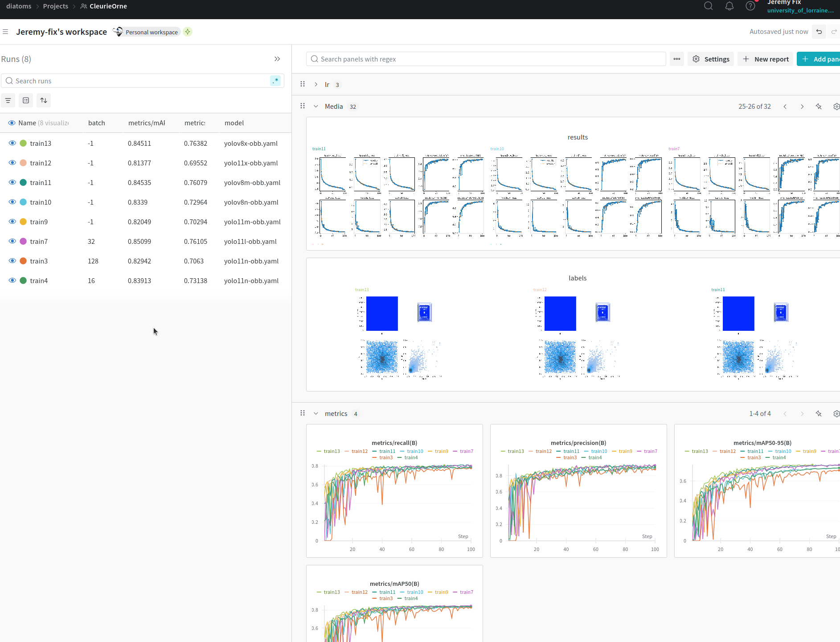The width and height of the screenshot is (840, 642).
Task: Click the New report button
Action: pyautogui.click(x=766, y=59)
